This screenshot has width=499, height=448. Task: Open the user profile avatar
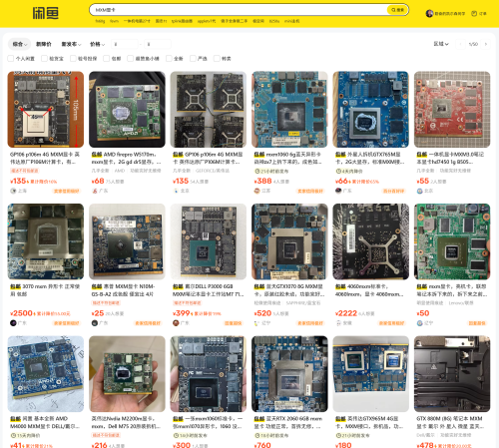pos(429,13)
